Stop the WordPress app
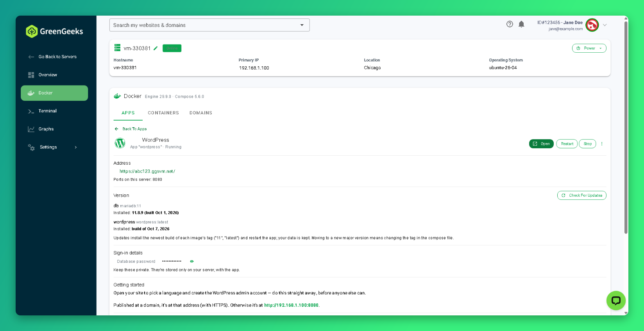Viewport: 644px width, 331px height. (x=587, y=144)
